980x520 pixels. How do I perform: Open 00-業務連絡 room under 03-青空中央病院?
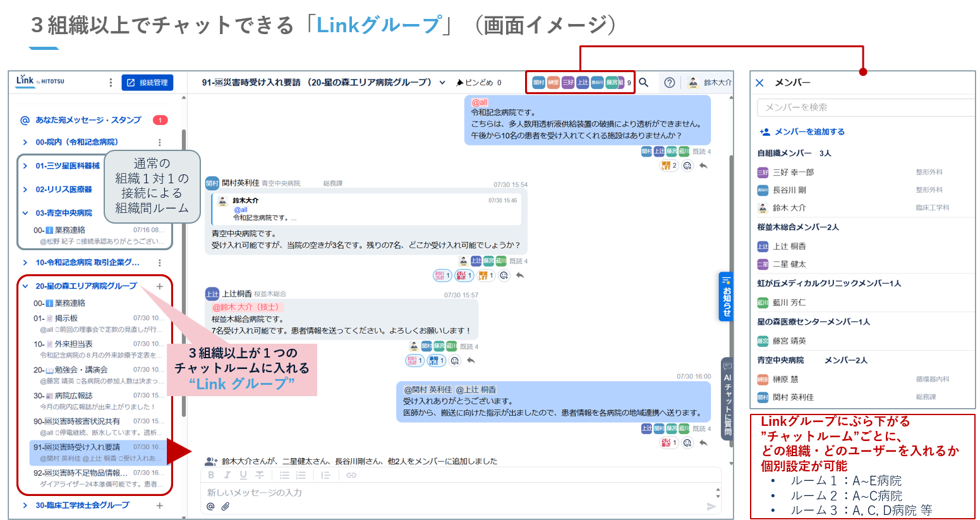(x=99, y=235)
